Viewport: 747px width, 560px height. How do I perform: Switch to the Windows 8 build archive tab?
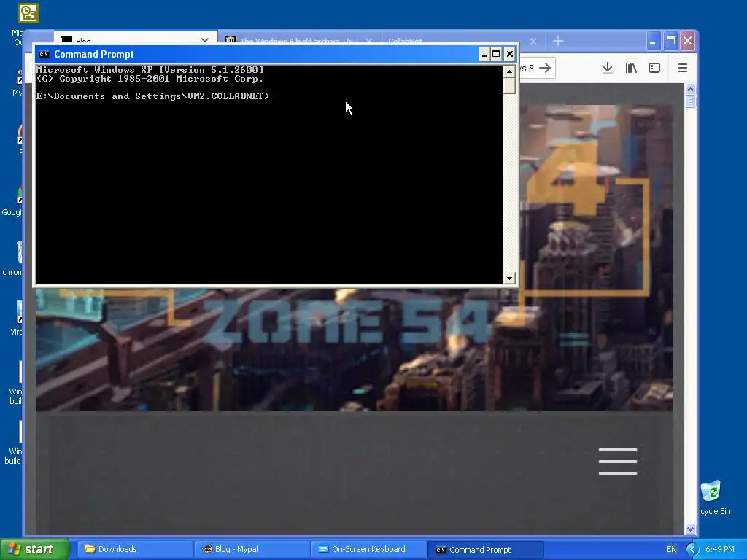pyautogui.click(x=299, y=39)
